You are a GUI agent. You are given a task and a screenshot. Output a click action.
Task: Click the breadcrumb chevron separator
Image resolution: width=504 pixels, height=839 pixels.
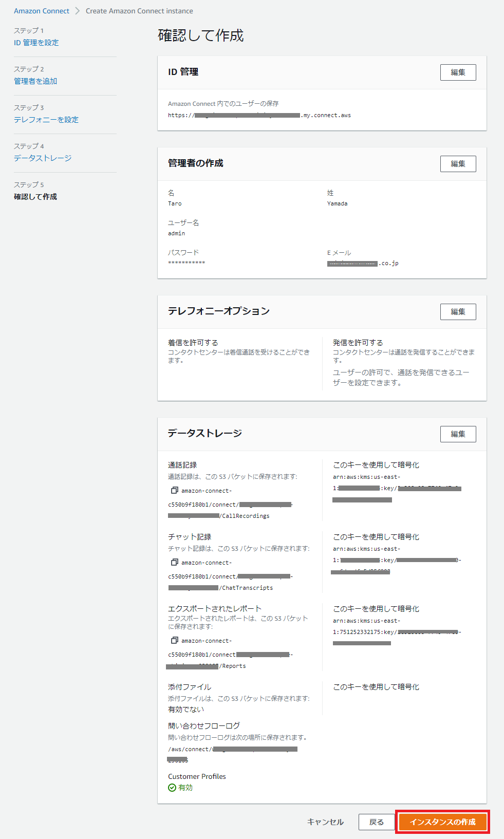click(x=78, y=11)
